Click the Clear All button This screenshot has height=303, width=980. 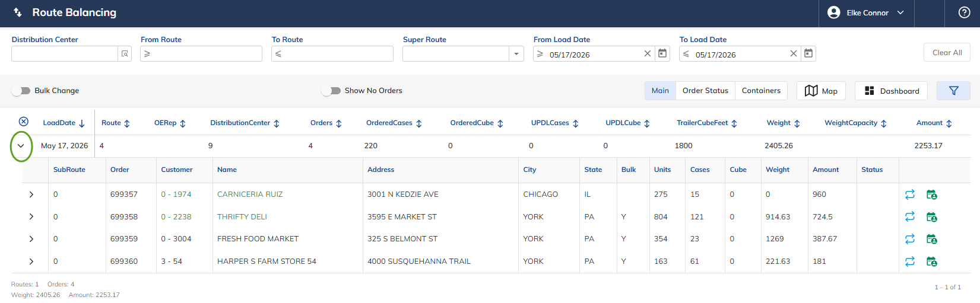(947, 52)
